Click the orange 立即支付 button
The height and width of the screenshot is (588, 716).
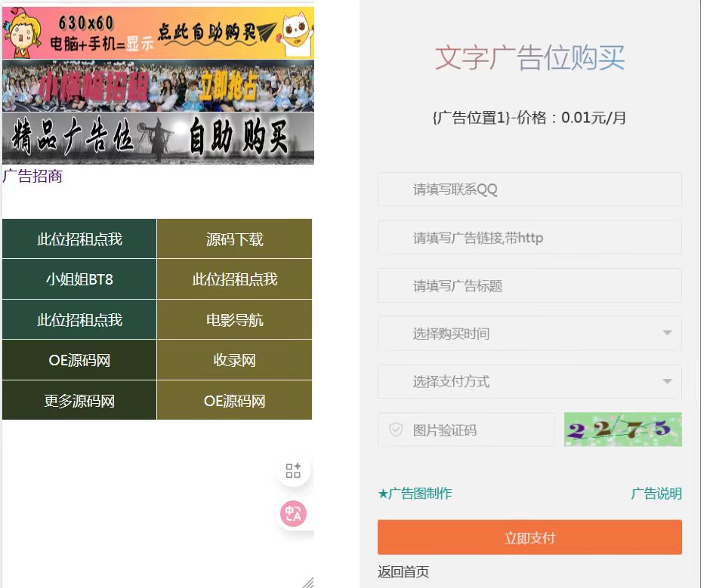coord(529,537)
